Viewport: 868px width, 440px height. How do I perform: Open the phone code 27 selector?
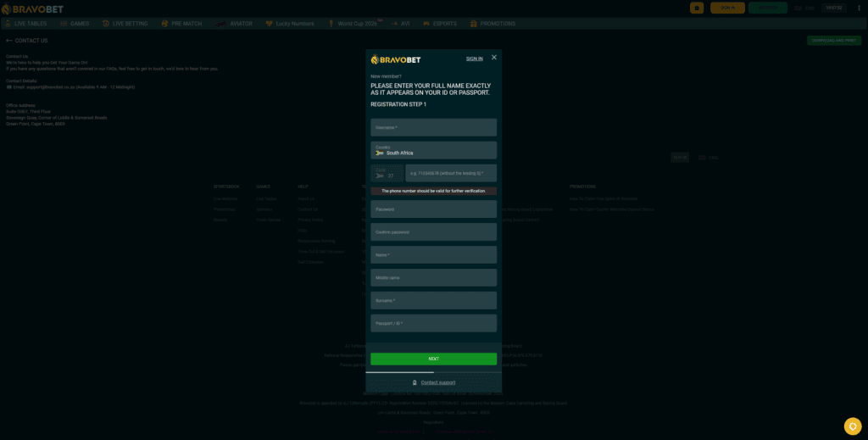[x=387, y=173]
